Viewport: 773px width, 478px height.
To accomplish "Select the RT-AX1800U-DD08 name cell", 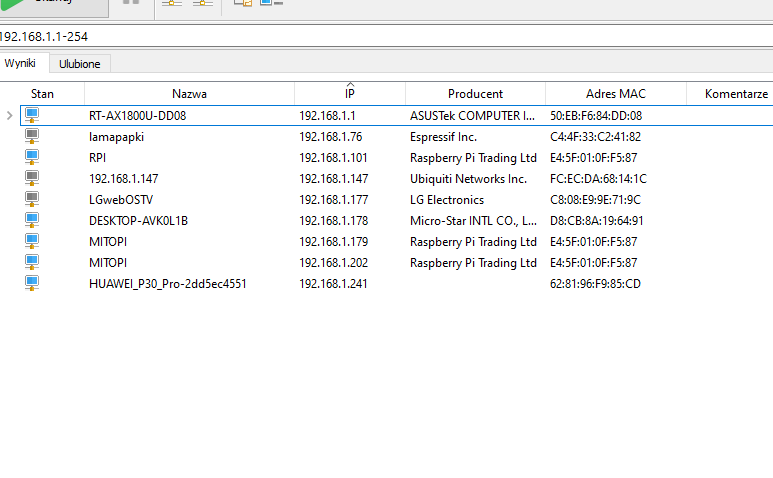I will (138, 116).
